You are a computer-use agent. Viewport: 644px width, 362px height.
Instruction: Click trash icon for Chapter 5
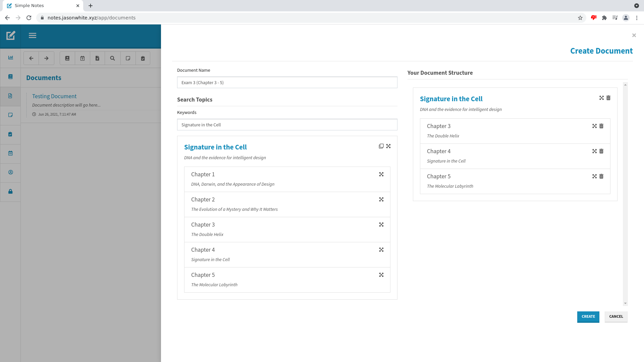(x=601, y=176)
